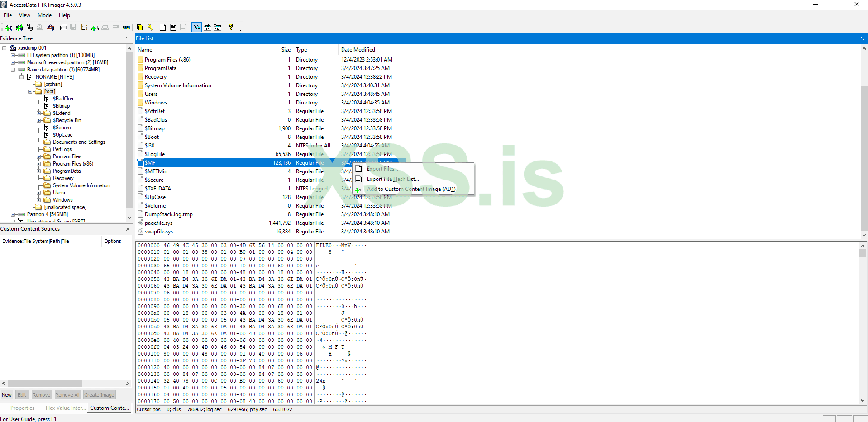The image size is (868, 422).
Task: Select NONAME [NTFS] in Evidence Tree
Action: (54, 77)
